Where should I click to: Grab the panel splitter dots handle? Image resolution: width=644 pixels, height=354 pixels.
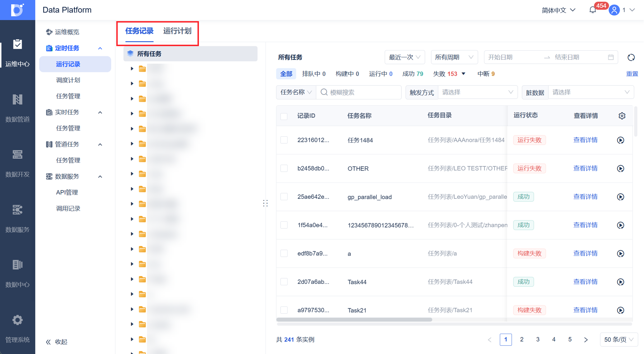pos(265,203)
